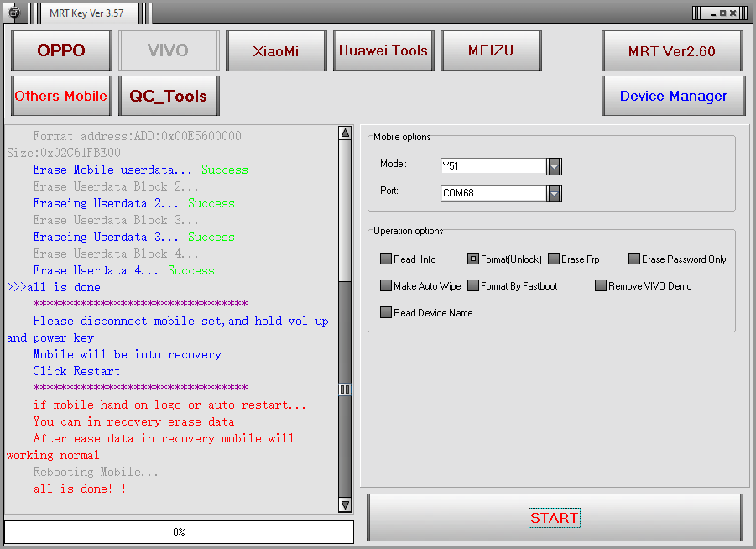Viewport: 756px width, 549px height.
Task: Click "Erase Userdata 4... Success" log line
Action: [x=123, y=270]
